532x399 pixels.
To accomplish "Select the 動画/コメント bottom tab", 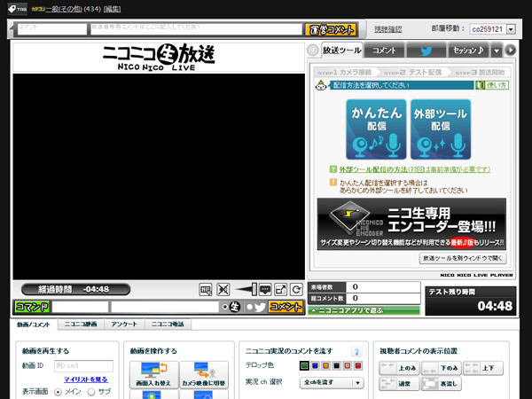I will 34,325.
